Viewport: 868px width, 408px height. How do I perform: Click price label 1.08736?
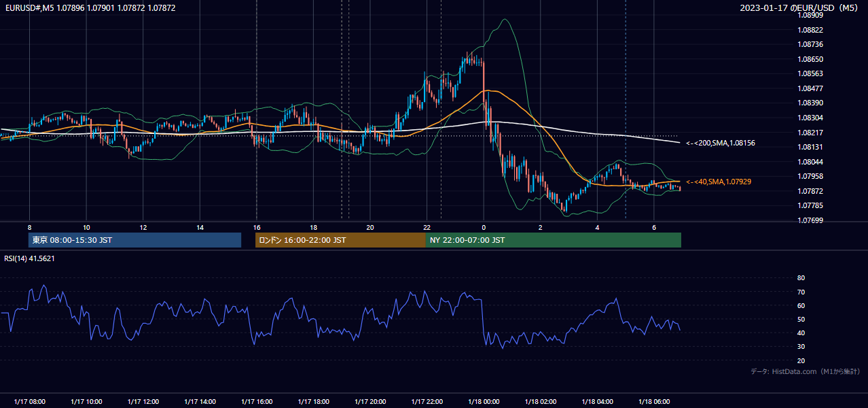coord(810,44)
